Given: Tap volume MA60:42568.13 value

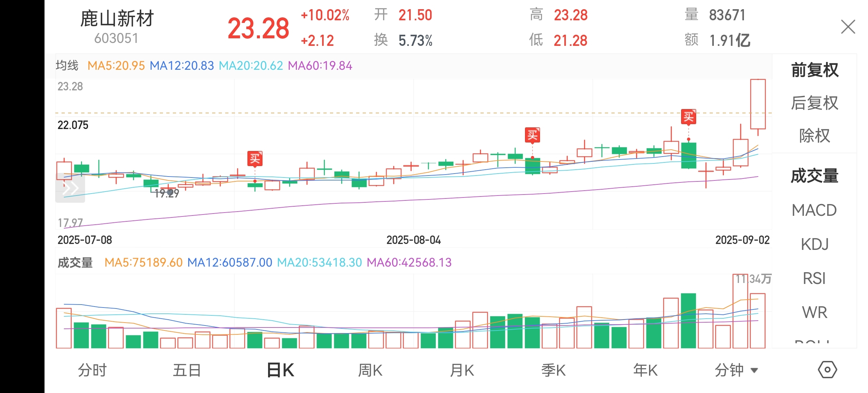Looking at the screenshot, I should point(409,263).
